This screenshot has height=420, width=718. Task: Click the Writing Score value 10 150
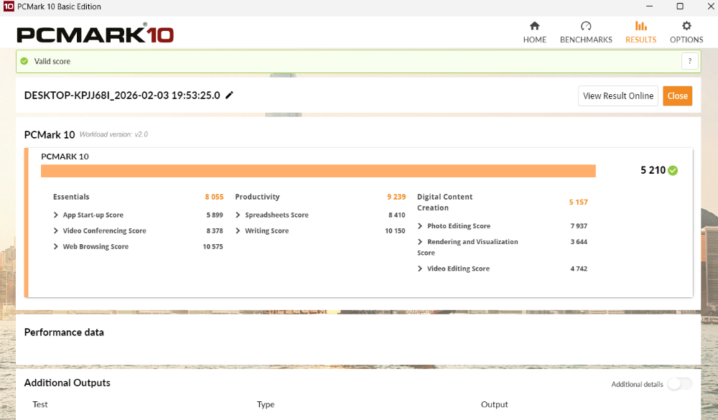[395, 231]
